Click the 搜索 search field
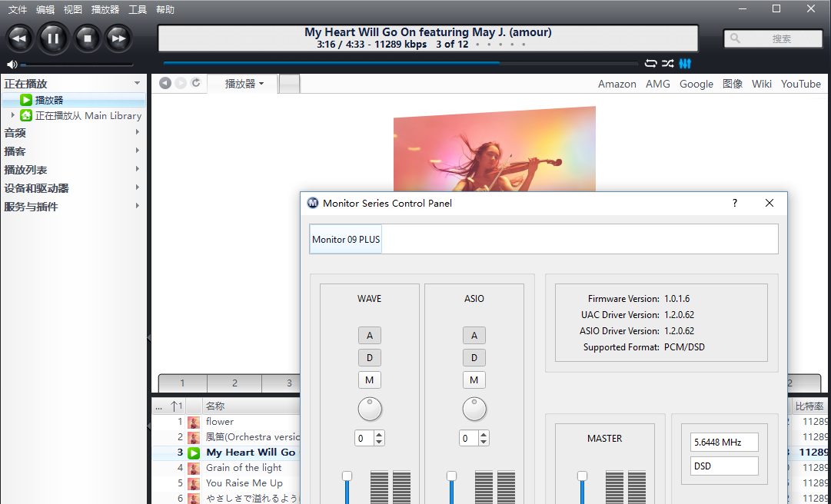831x504 pixels. coord(773,38)
